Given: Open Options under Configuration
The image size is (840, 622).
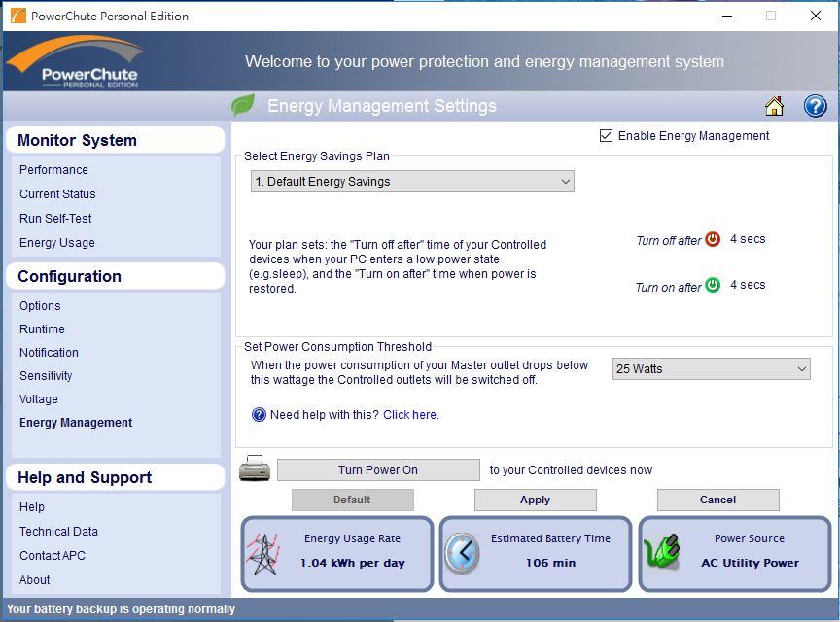Looking at the screenshot, I should coord(40,306).
